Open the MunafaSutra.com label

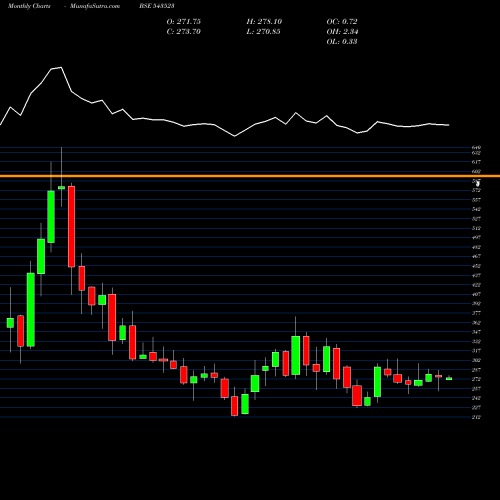95,6
